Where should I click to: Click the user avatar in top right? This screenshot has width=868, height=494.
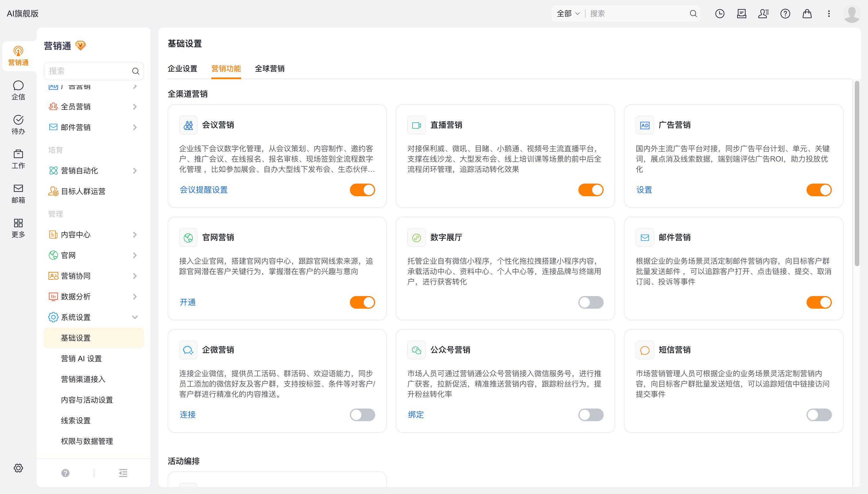(852, 14)
